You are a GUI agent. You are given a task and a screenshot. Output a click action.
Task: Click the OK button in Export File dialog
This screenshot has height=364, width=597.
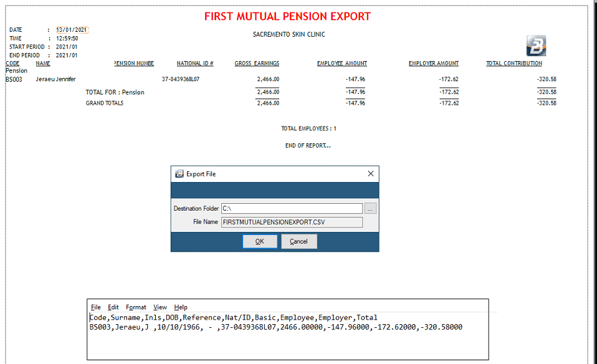pos(260,241)
